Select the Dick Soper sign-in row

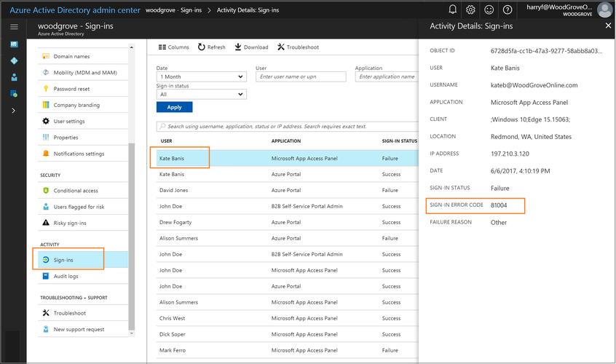coord(287,334)
